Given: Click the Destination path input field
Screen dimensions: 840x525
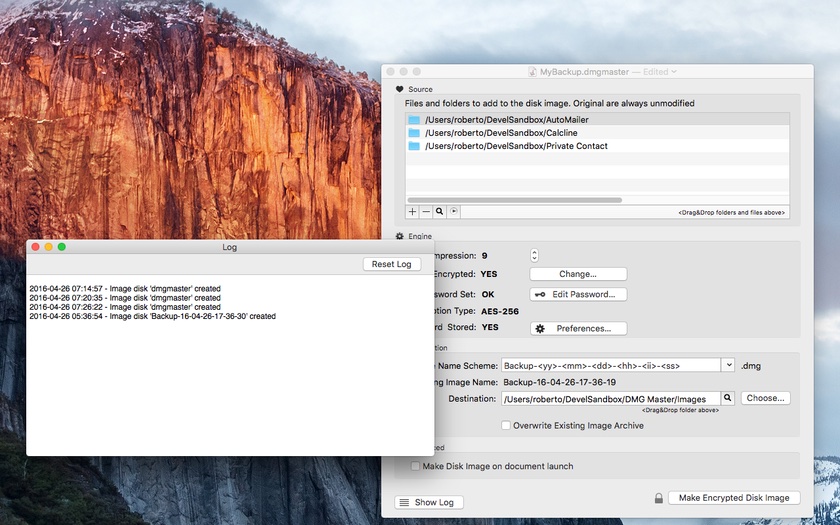Looking at the screenshot, I should 610,398.
